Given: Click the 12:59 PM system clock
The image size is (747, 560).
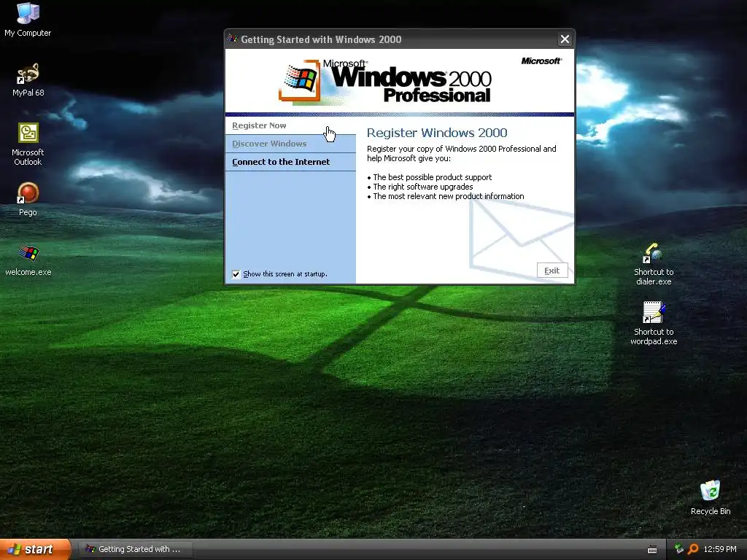Looking at the screenshot, I should click(x=720, y=549).
